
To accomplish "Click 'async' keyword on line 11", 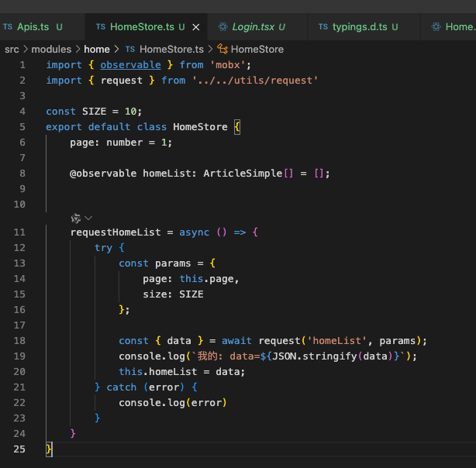I will click(x=195, y=232).
